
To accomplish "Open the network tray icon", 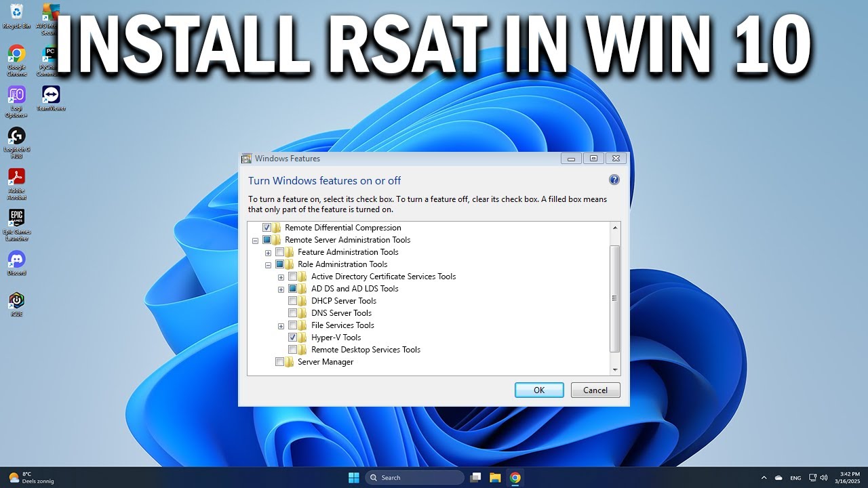I will (812, 478).
